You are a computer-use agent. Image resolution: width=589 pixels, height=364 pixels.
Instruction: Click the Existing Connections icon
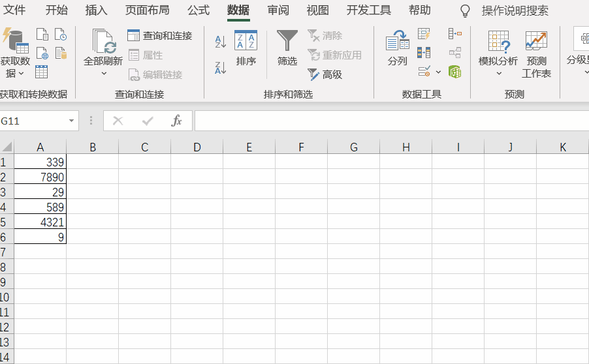(x=61, y=53)
